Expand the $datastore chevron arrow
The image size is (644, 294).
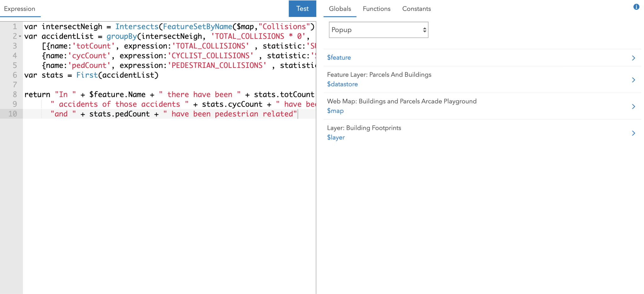(633, 80)
